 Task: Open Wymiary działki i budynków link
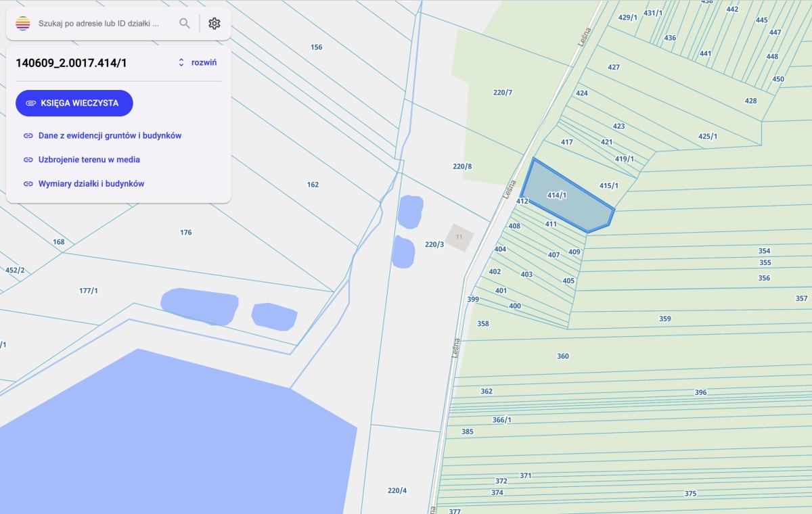pos(91,184)
